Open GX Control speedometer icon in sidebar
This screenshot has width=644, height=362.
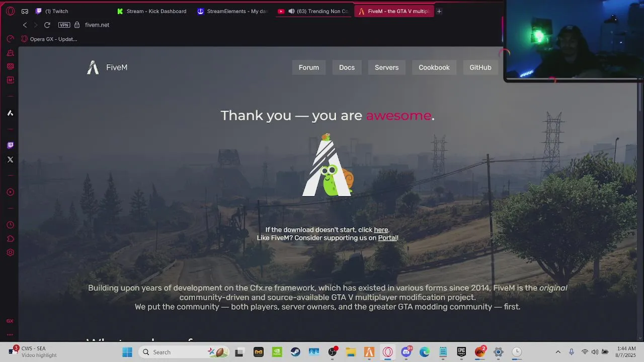pos(10,39)
